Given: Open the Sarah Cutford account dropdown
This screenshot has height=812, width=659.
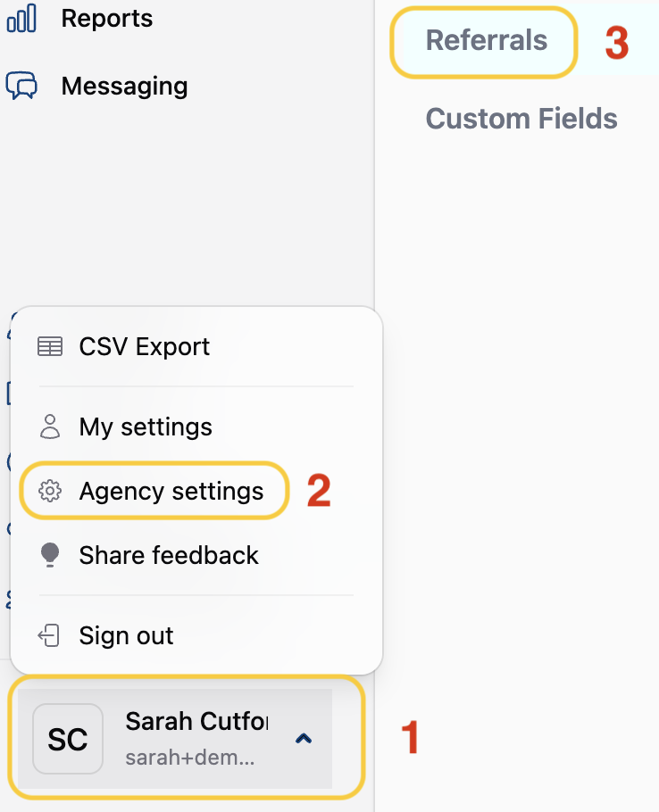Looking at the screenshot, I should (x=175, y=739).
